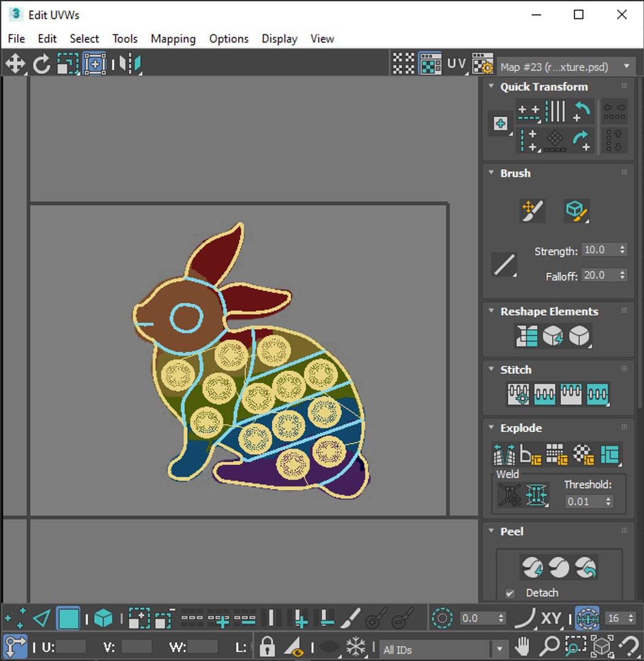Select the Pan hand tool
644x661 pixels.
click(522, 646)
